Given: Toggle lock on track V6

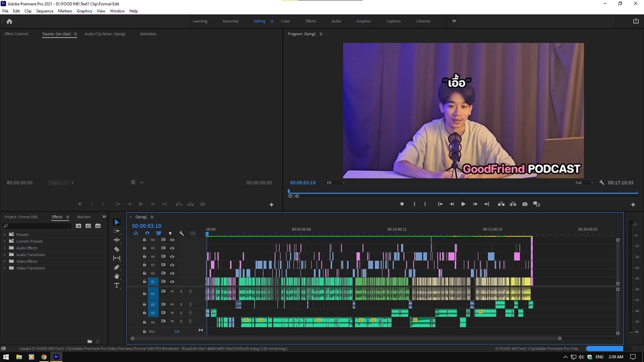Looking at the screenshot, I should [x=144, y=239].
